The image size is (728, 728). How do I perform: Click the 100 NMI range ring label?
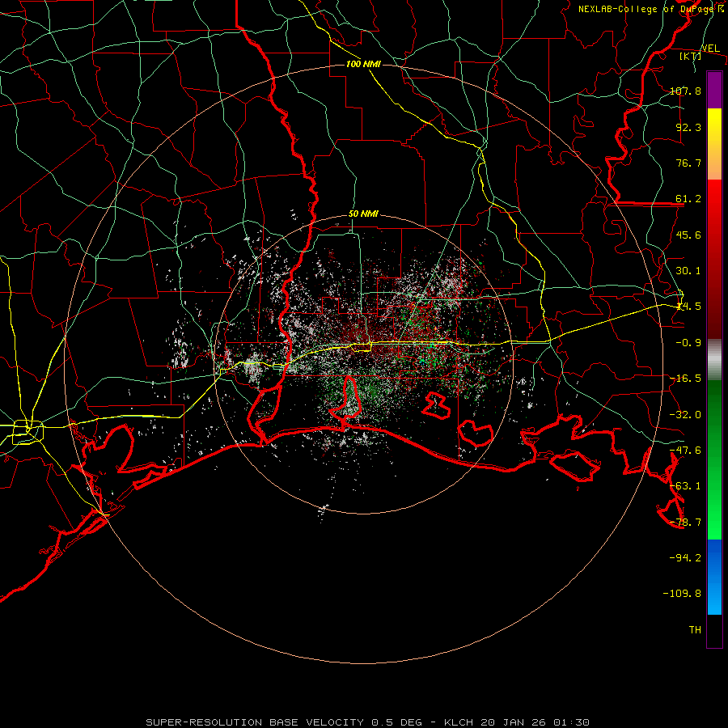pyautogui.click(x=363, y=64)
